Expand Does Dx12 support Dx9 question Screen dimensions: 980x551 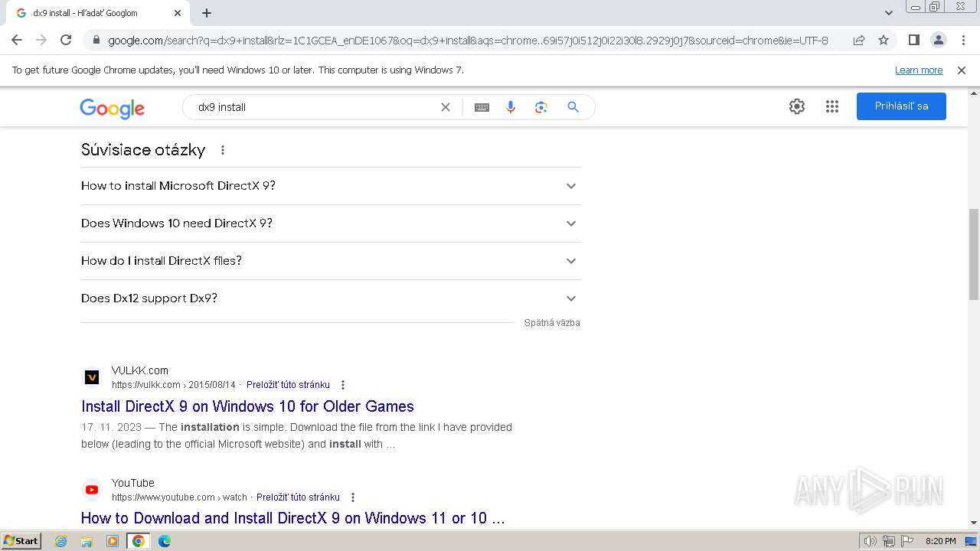331,298
